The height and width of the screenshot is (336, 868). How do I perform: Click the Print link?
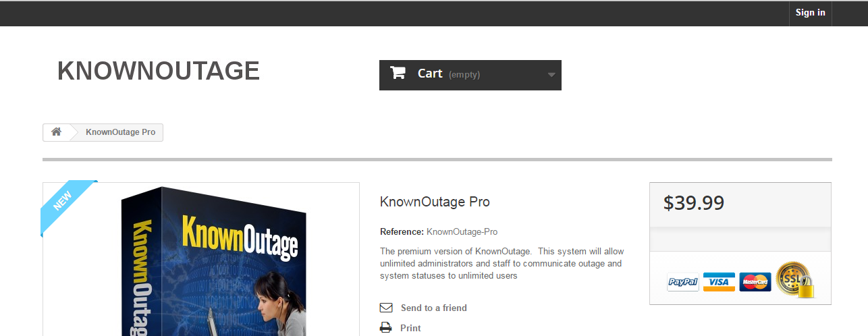[x=410, y=328]
